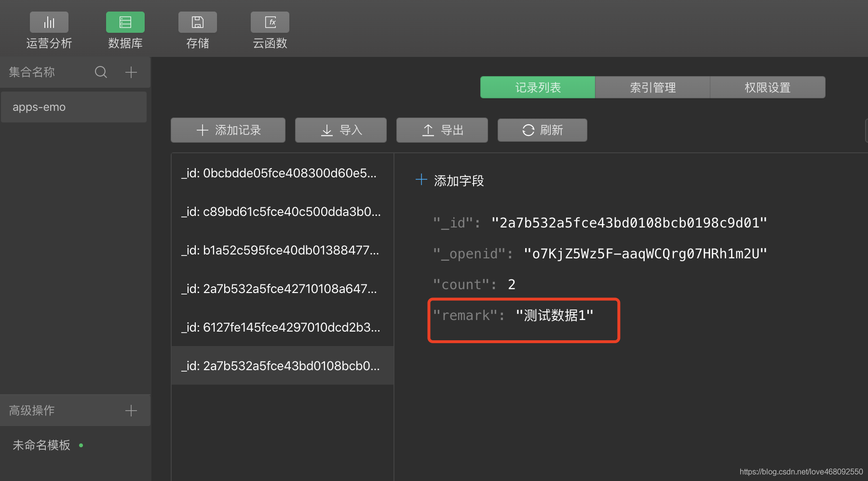Switch to the 索引管理 tab
This screenshot has width=868, height=481.
click(x=652, y=87)
